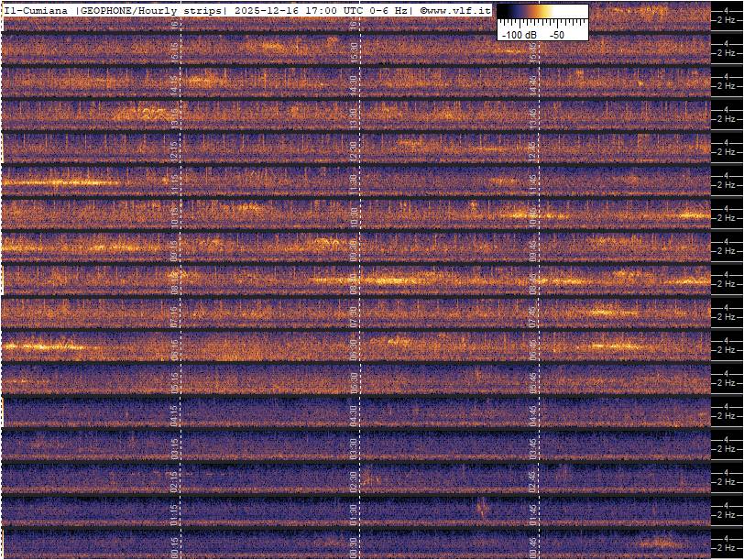Select the 09:15 time marker
Image resolution: width=744 pixels, height=560 pixels.
pos(175,247)
